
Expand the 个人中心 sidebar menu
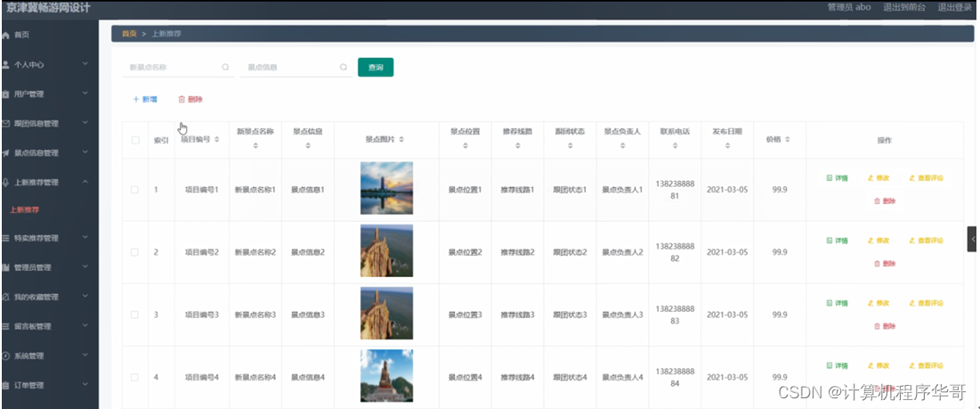[x=49, y=64]
